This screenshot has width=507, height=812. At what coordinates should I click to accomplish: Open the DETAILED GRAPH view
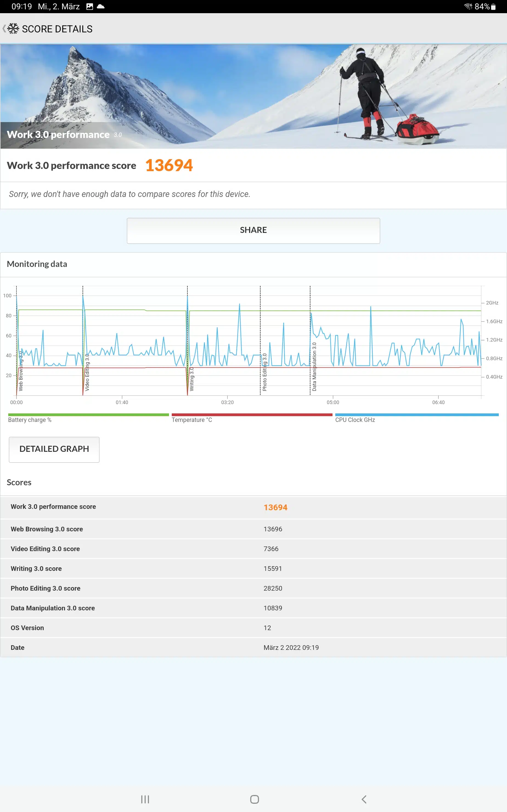click(54, 449)
